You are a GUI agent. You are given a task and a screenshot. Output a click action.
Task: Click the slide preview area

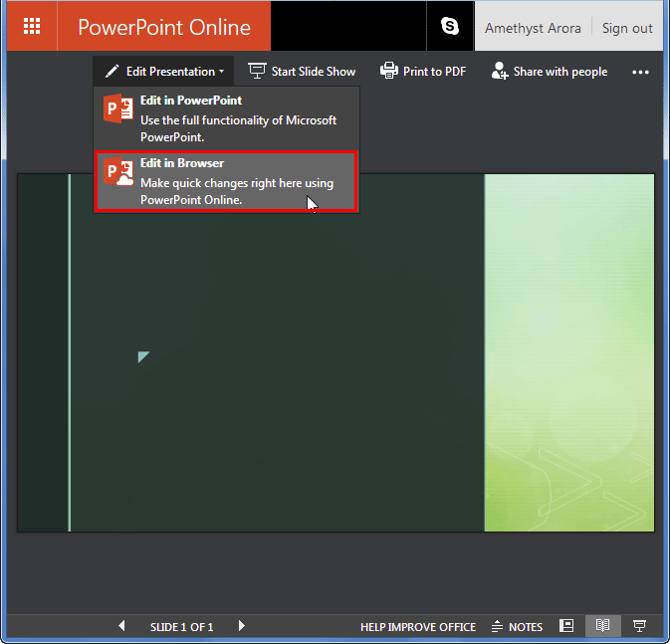[335, 353]
